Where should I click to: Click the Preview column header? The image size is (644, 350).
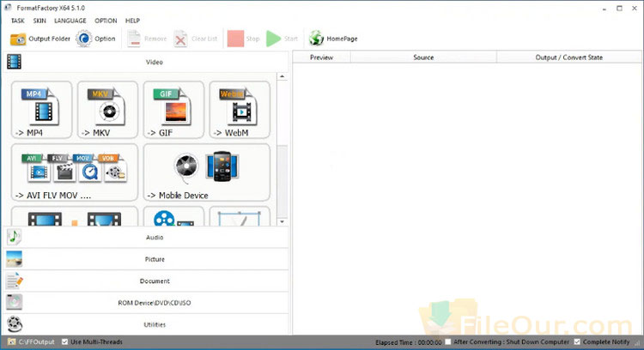click(322, 57)
